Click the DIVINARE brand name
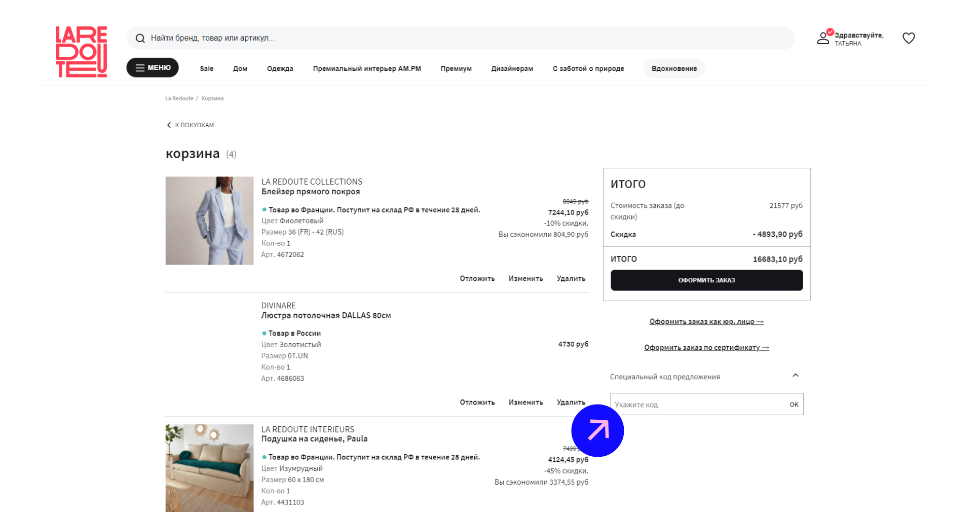Screen dimensions: 980x512 278,305
